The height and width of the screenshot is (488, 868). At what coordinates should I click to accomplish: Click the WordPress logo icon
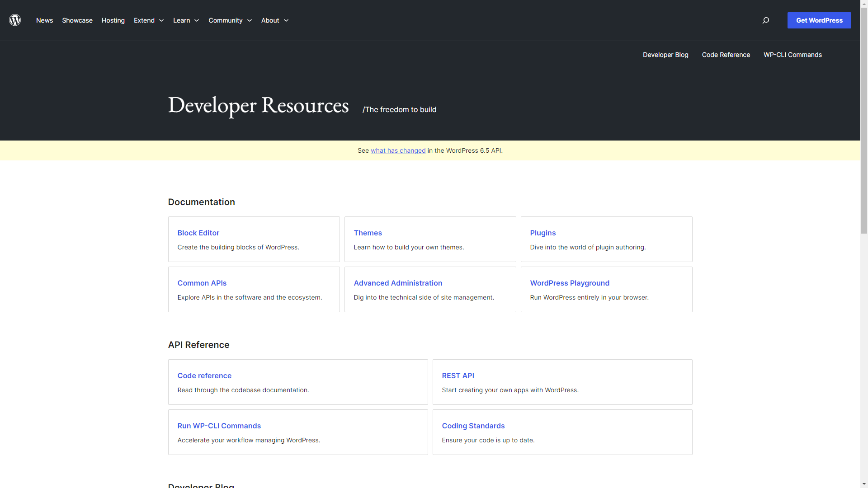[x=15, y=20]
